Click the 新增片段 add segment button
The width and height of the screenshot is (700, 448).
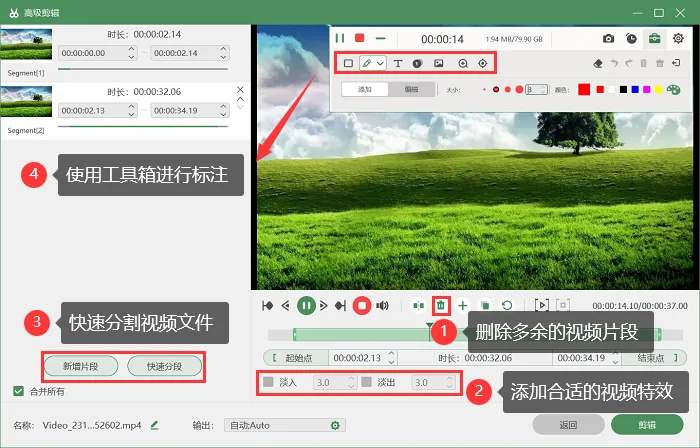(81, 366)
